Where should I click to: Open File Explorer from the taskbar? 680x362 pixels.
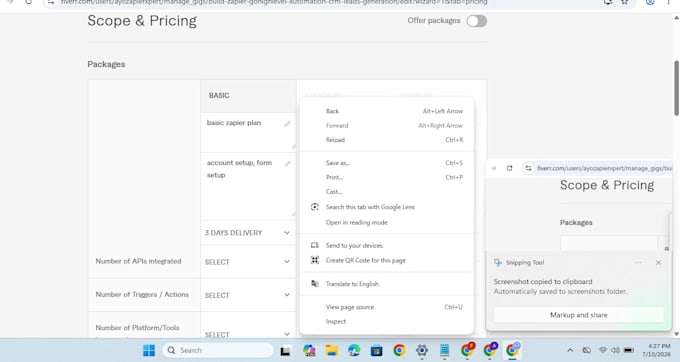(332, 350)
